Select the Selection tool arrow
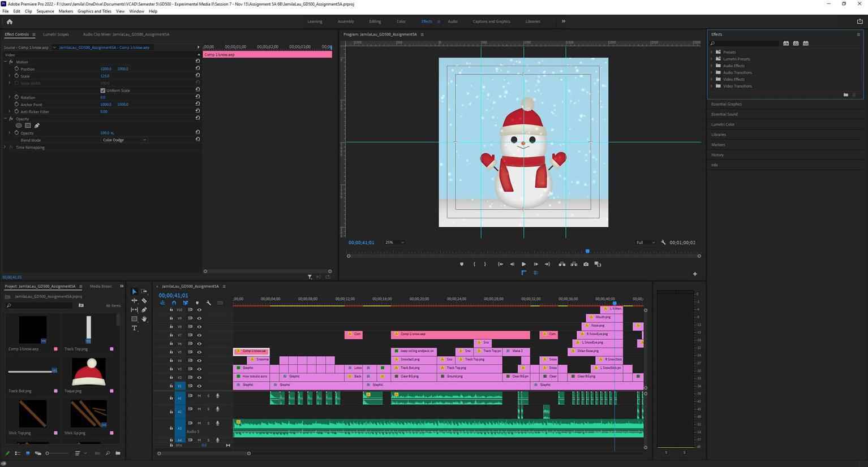The image size is (868, 467). tap(134, 292)
